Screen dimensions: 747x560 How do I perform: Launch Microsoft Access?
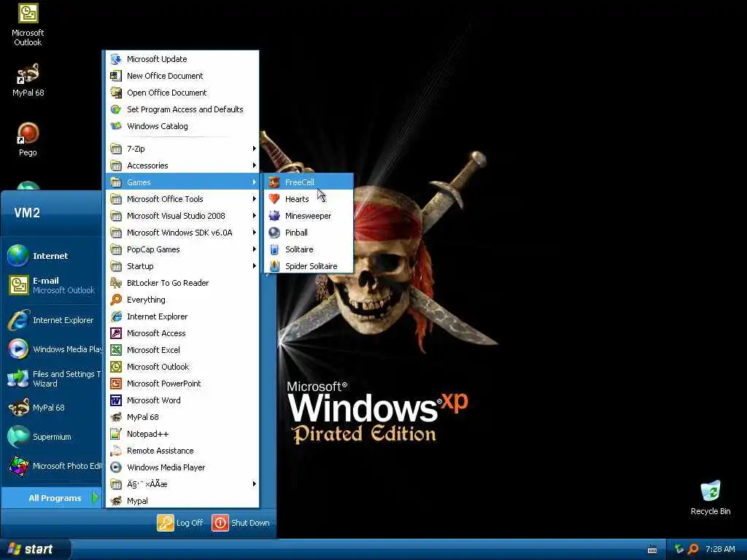coord(182,333)
